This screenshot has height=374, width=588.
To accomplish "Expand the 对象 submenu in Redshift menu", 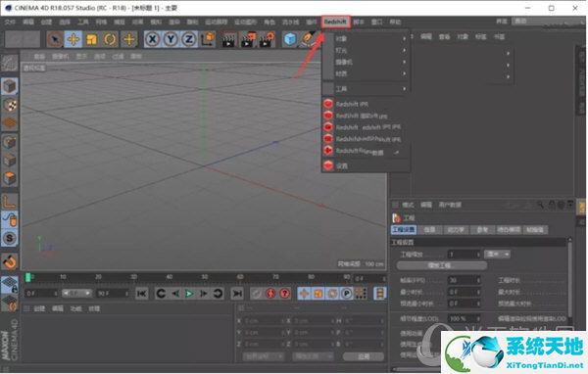I will 366,38.
